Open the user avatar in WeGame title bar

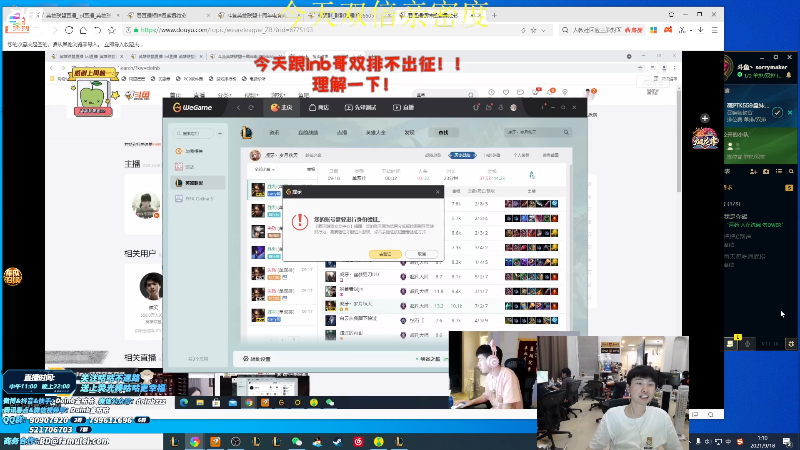pos(513,108)
